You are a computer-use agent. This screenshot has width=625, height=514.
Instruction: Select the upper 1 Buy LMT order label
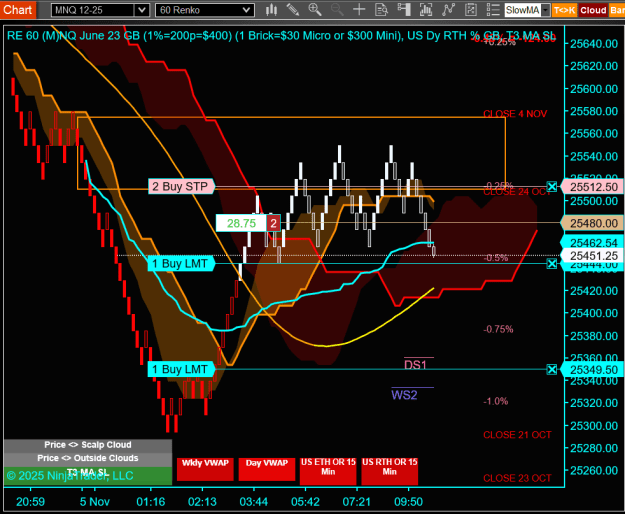pos(181,264)
